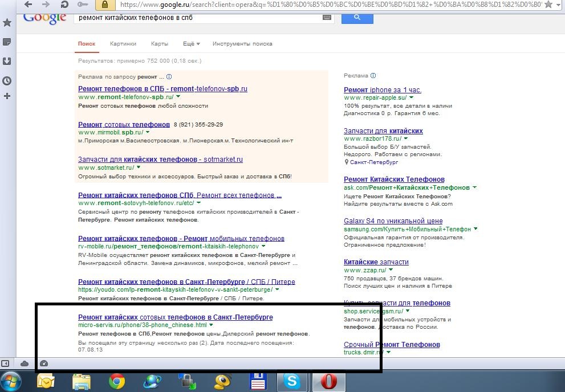The image size is (565, 392).
Task: Open the Windows Start button
Action: click(x=10, y=382)
